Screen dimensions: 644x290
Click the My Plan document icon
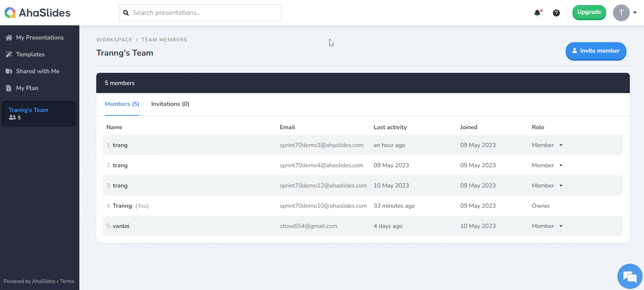point(9,88)
